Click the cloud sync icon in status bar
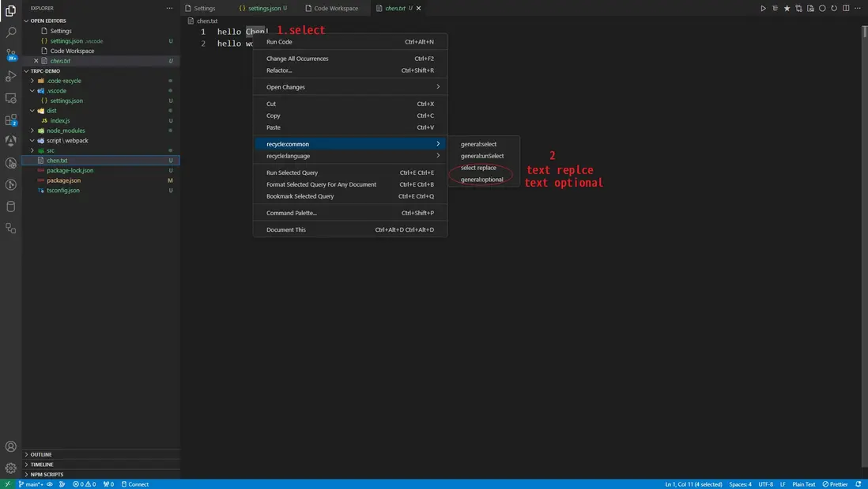This screenshot has width=868, height=489. click(50, 484)
